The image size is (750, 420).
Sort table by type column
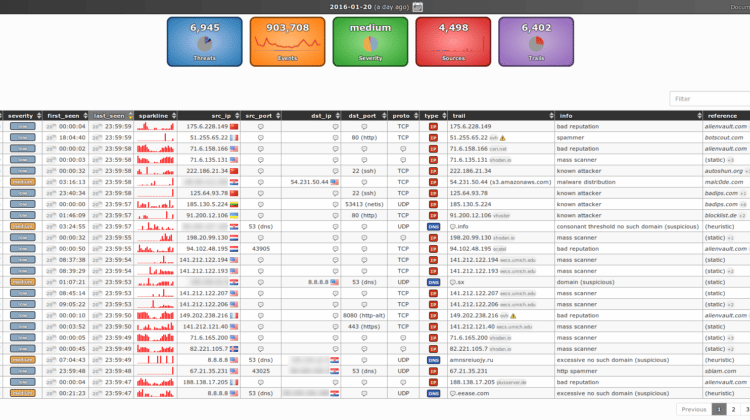(433, 116)
